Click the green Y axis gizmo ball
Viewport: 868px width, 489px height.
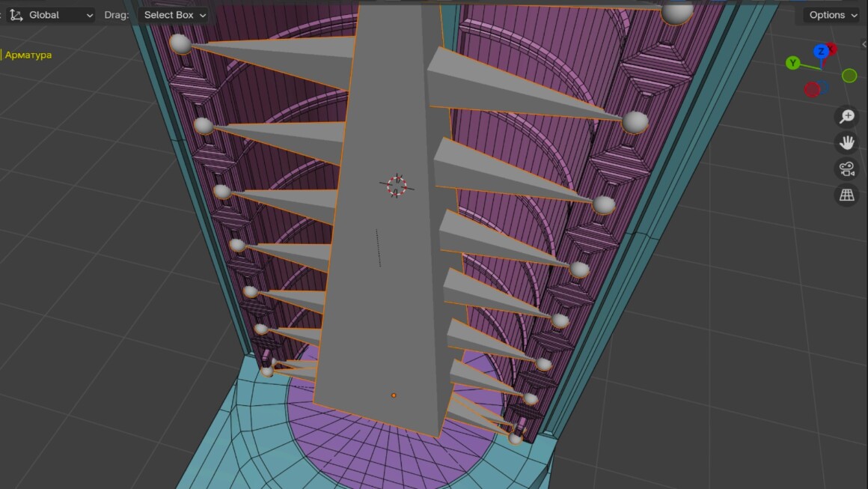click(x=793, y=64)
